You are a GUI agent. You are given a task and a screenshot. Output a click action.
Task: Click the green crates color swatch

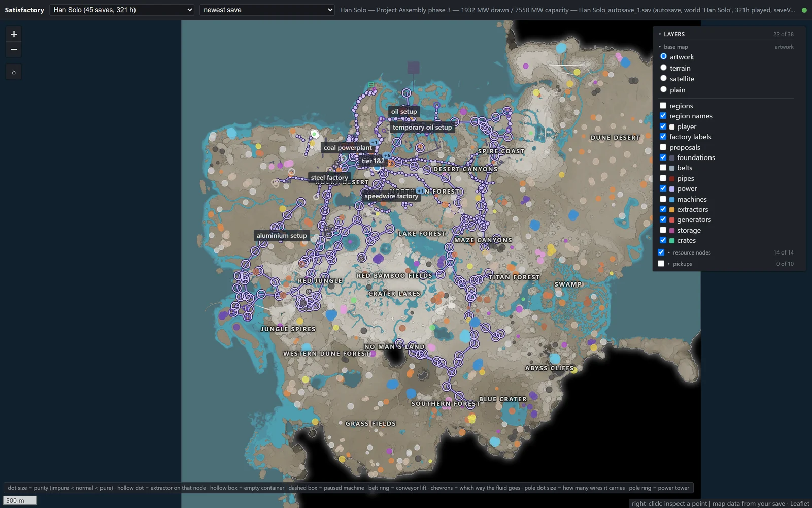point(672,241)
